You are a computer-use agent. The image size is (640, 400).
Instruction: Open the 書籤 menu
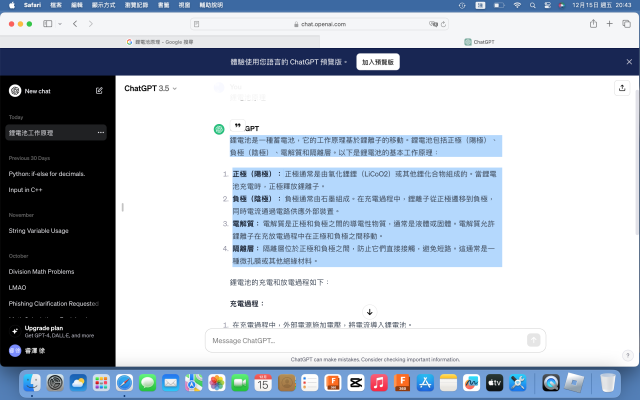[163, 5]
